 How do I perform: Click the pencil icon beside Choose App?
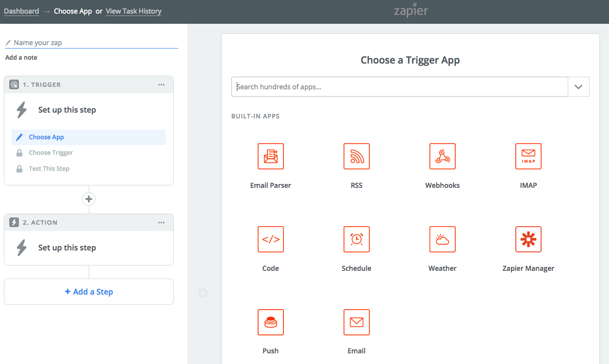tap(19, 137)
